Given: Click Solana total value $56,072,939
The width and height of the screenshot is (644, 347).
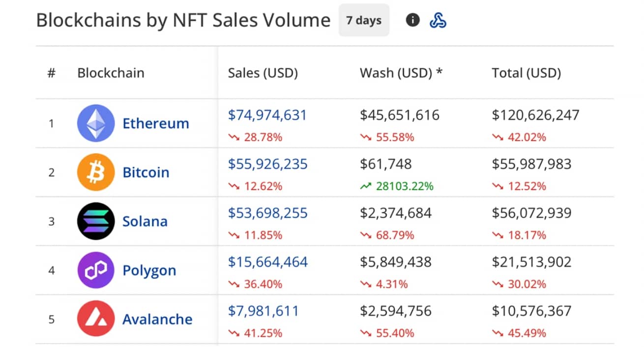Looking at the screenshot, I should [x=532, y=213].
